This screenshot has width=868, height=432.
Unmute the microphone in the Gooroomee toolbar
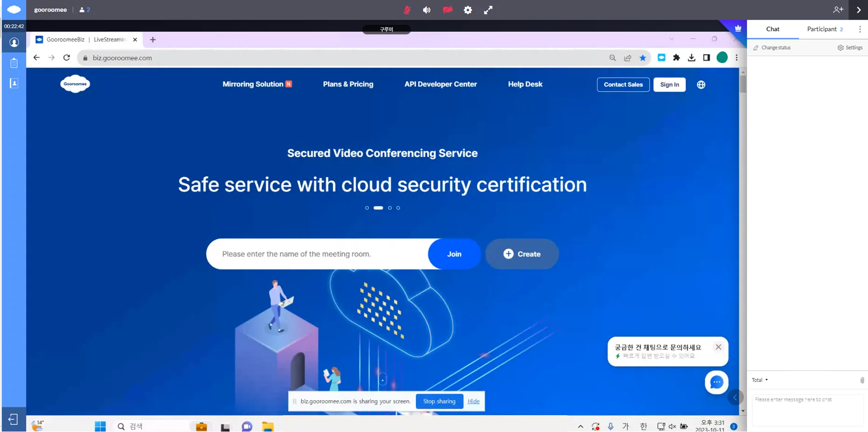pyautogui.click(x=407, y=10)
